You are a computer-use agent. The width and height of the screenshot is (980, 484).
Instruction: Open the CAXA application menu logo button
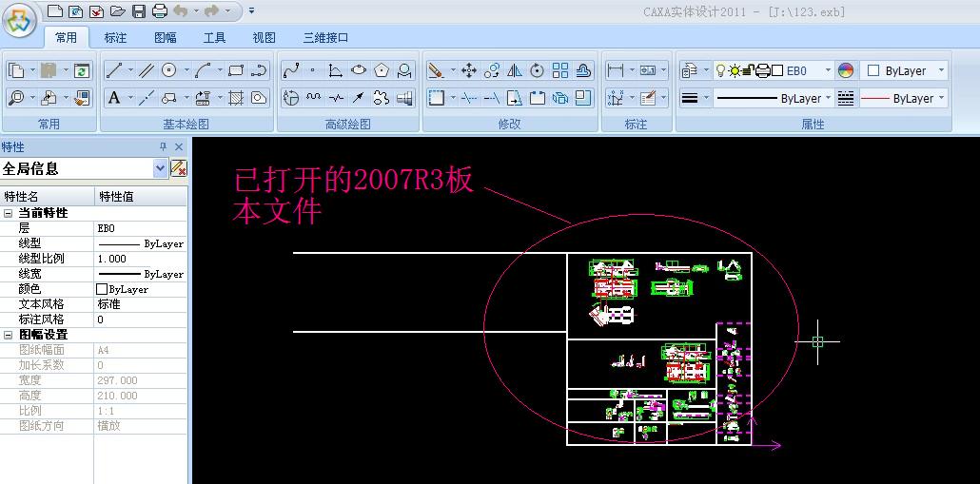tap(19, 19)
